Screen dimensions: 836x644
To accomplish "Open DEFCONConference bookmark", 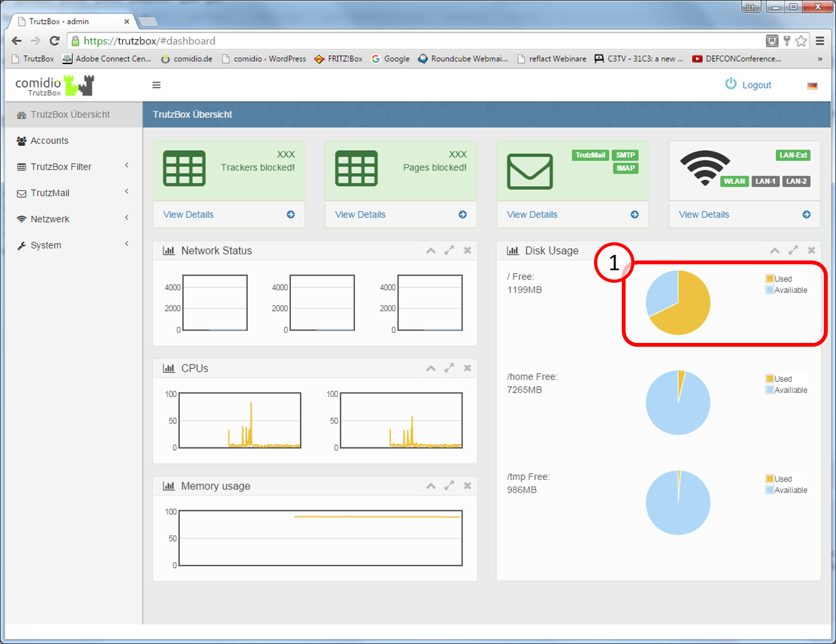I will point(736,58).
